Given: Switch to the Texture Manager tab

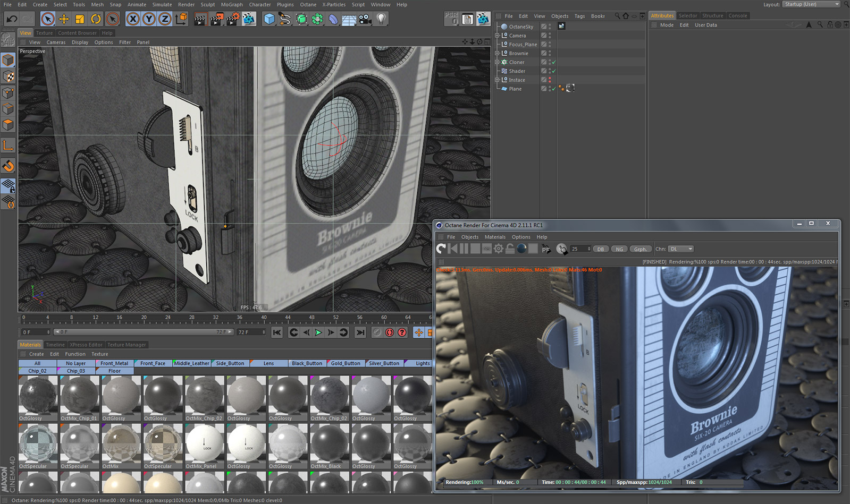Looking at the screenshot, I should [127, 345].
